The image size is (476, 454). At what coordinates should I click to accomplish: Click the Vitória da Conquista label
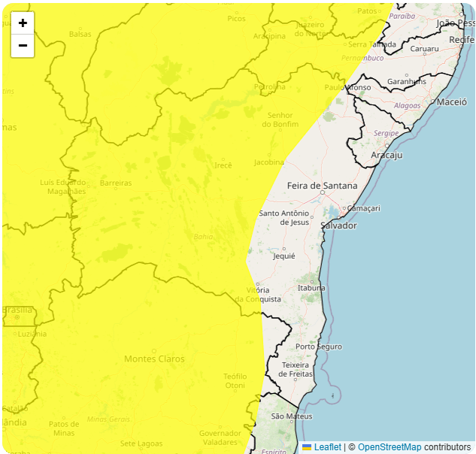point(258,295)
